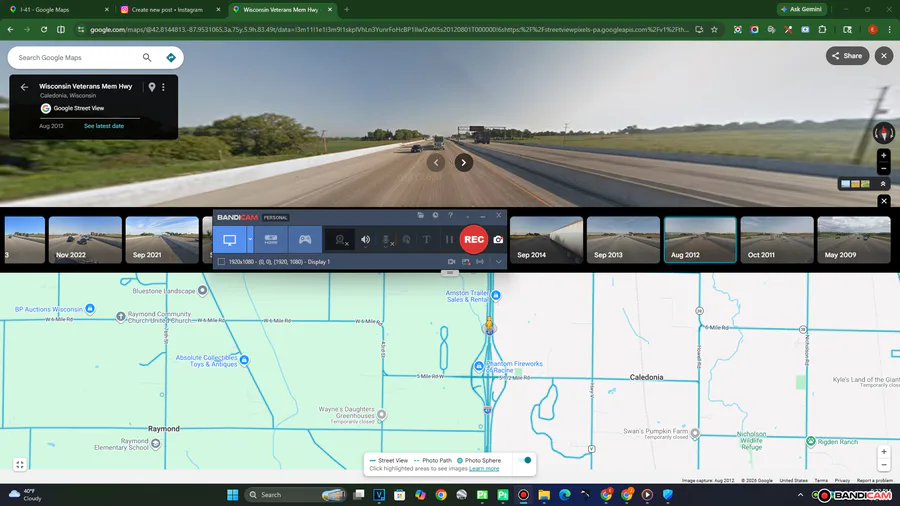Select May 2009 imagery thumbnail

coord(854,240)
